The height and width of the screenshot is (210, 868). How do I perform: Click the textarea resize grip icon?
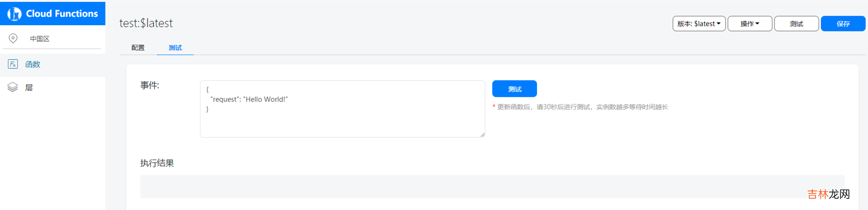point(482,135)
